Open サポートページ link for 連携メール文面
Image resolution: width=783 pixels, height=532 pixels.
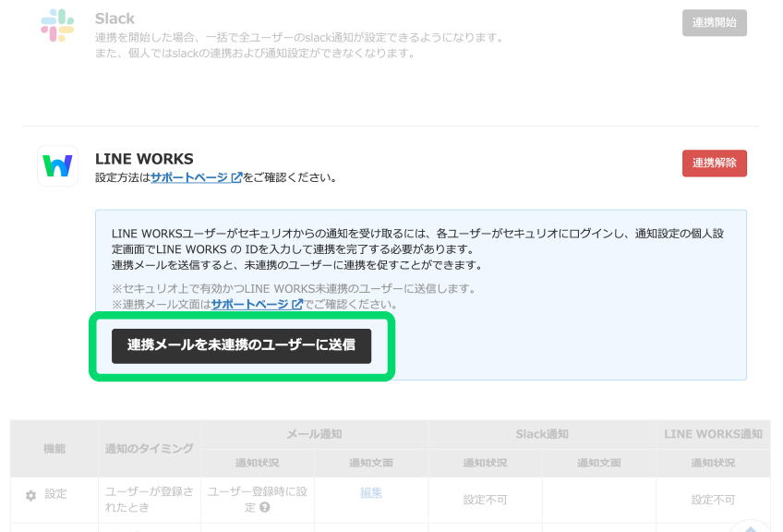249,304
